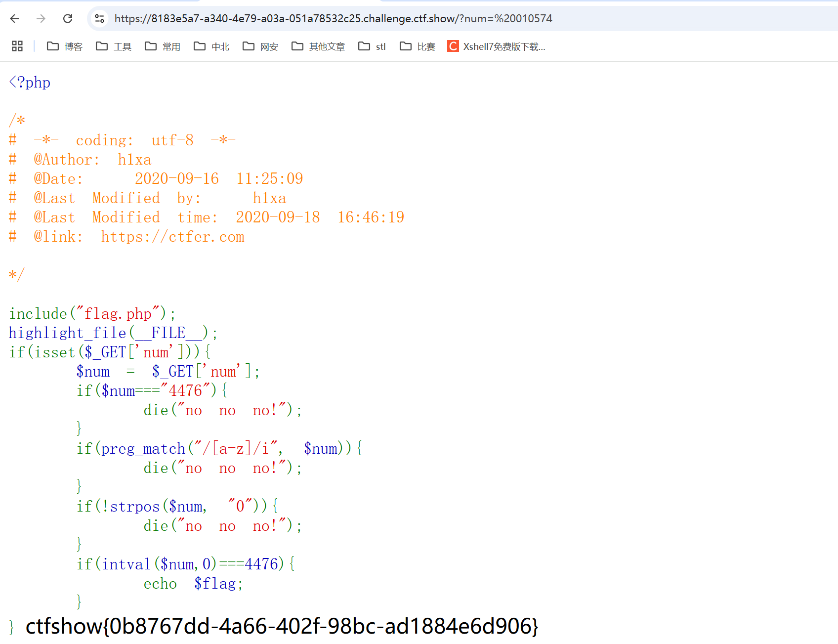The height and width of the screenshot is (644, 838).
Task: Click the @Author: h1xa comment line
Action: (x=80, y=160)
